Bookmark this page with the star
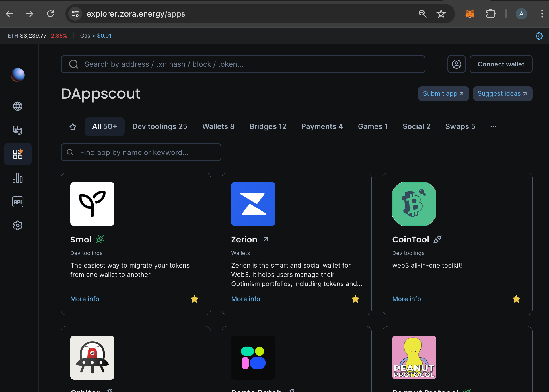549x392 pixels. tap(441, 14)
